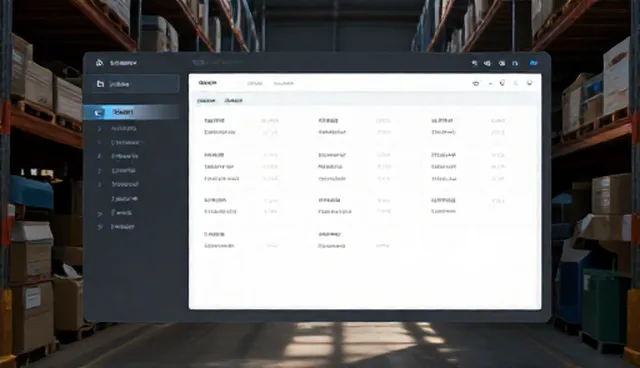
Task: Click the app logo in the title bar
Action: (99, 63)
